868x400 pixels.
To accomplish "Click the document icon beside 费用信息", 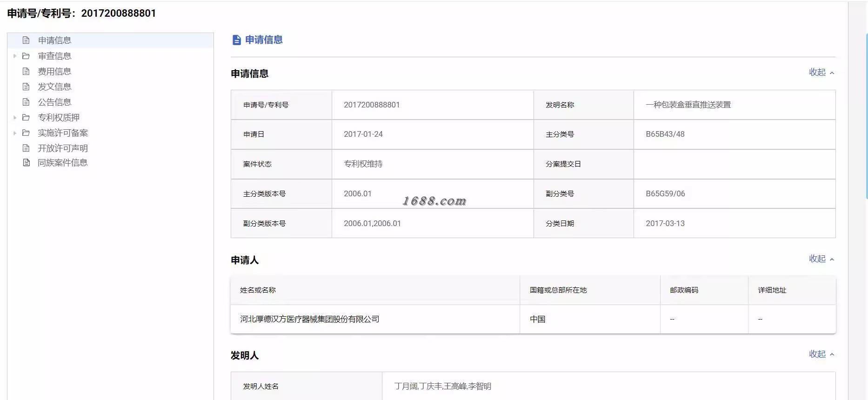I will pyautogui.click(x=26, y=71).
